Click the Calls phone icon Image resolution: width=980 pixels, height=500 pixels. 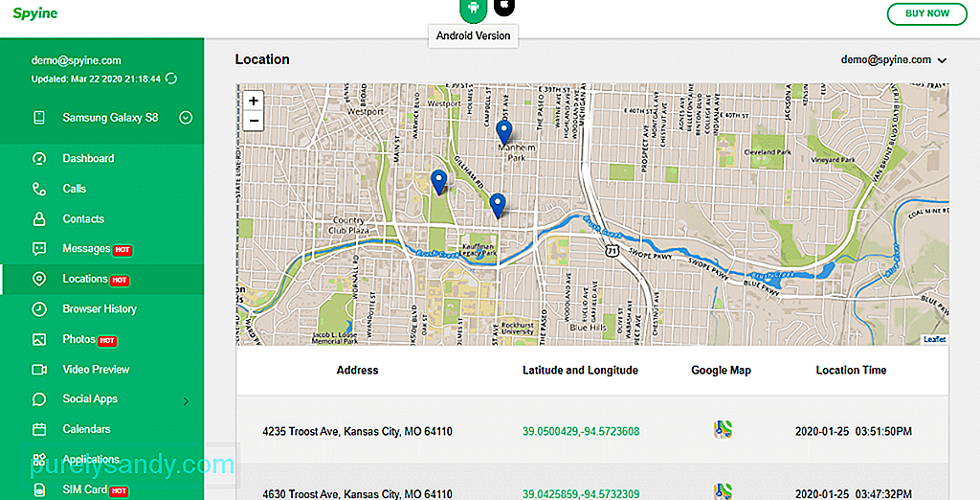pos(38,189)
